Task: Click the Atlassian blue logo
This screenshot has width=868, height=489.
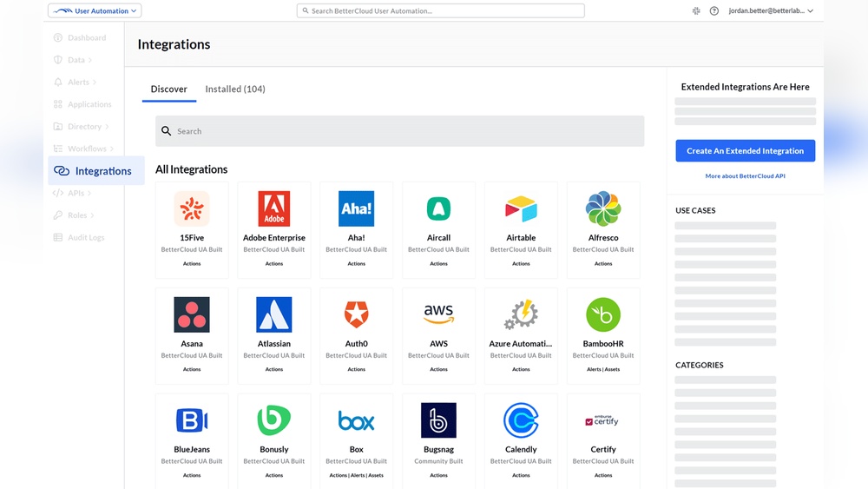Action: [x=274, y=314]
